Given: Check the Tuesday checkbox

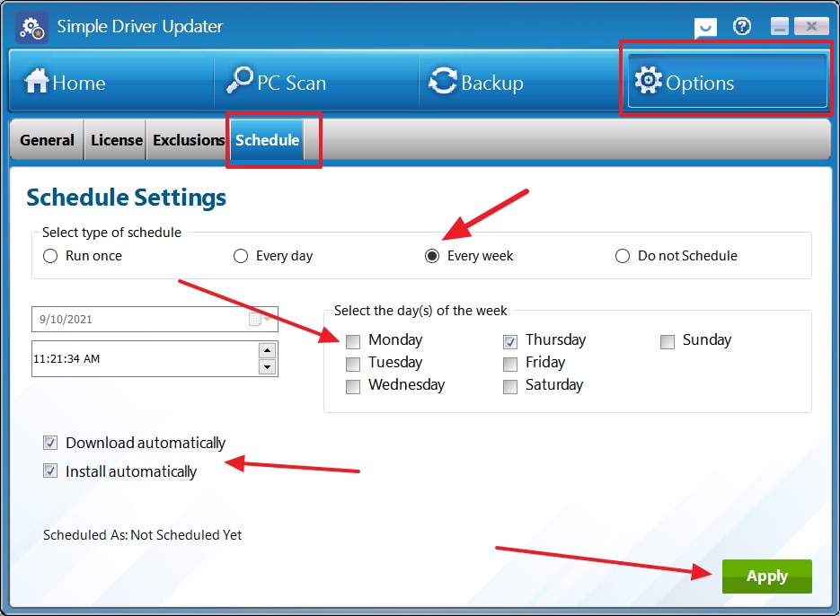Looking at the screenshot, I should 353,364.
